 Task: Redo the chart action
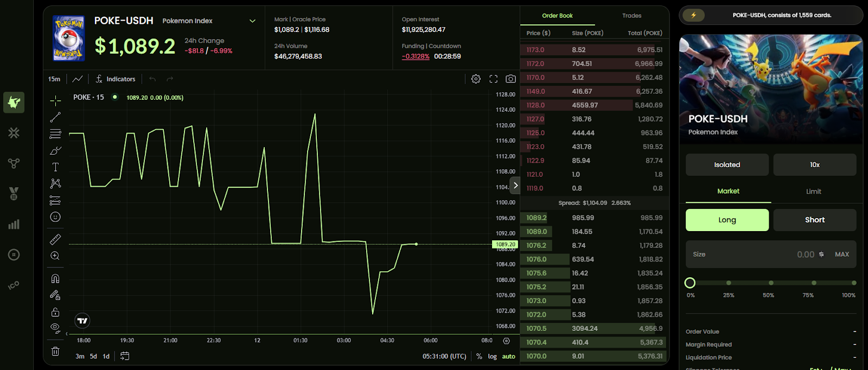coord(170,79)
